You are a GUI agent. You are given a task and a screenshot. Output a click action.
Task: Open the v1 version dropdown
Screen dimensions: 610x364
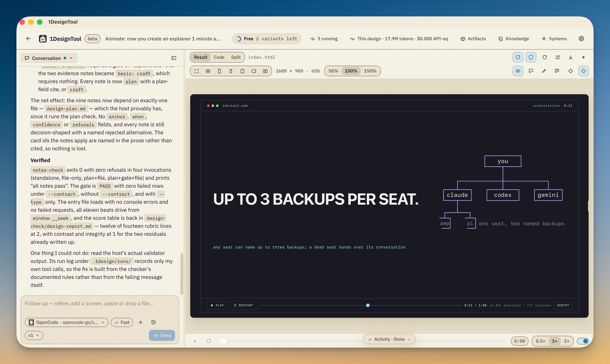point(34,335)
